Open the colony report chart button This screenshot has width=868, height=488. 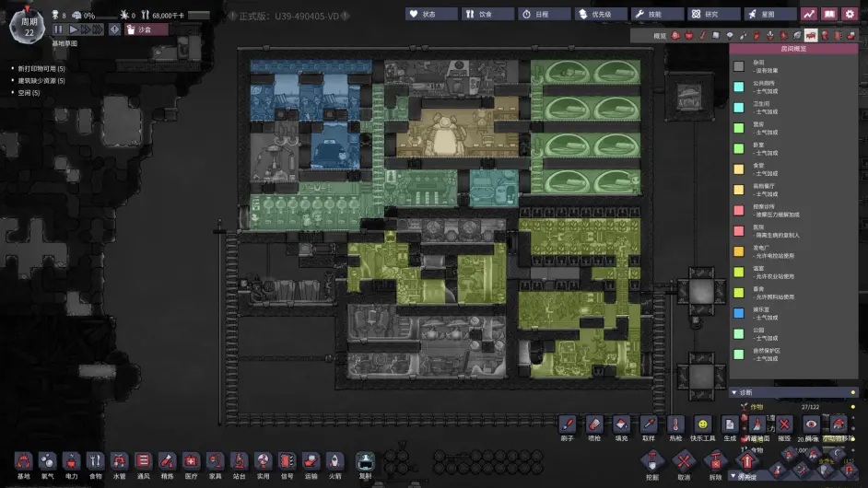point(809,14)
